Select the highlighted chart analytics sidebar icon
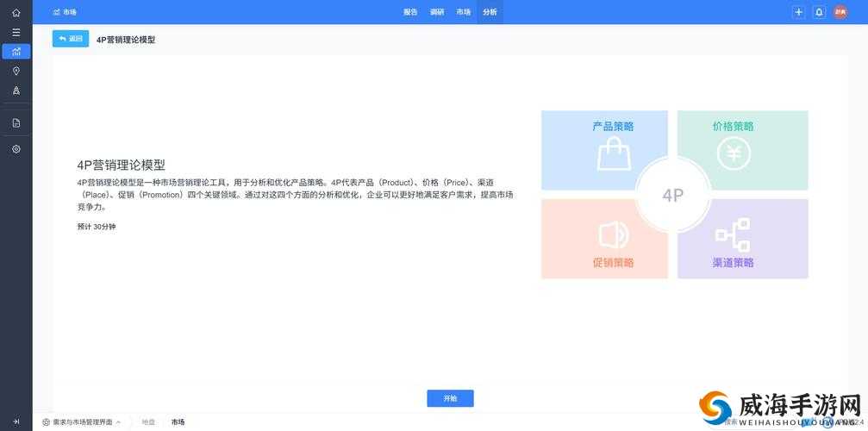868x431 pixels. click(16, 52)
